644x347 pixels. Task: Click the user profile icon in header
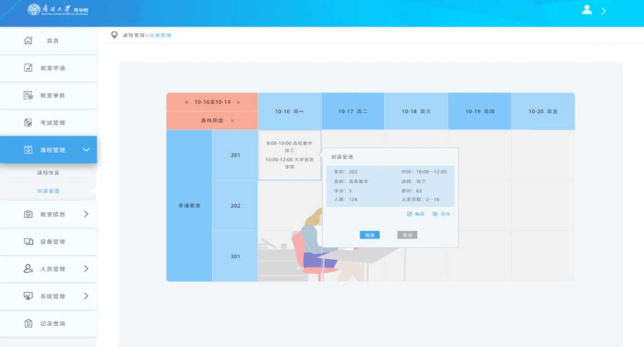point(587,10)
